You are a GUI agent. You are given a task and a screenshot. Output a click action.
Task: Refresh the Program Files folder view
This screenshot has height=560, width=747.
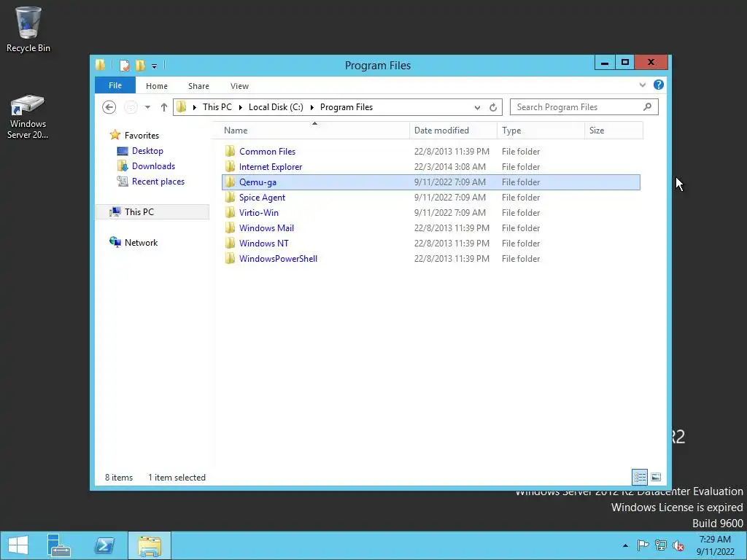(x=493, y=108)
